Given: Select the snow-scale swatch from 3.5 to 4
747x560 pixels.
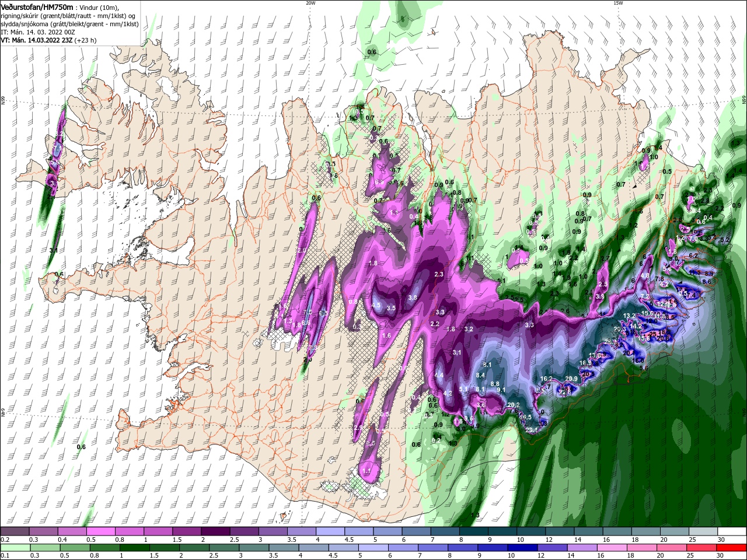Looking at the screenshot, I should (x=302, y=531).
